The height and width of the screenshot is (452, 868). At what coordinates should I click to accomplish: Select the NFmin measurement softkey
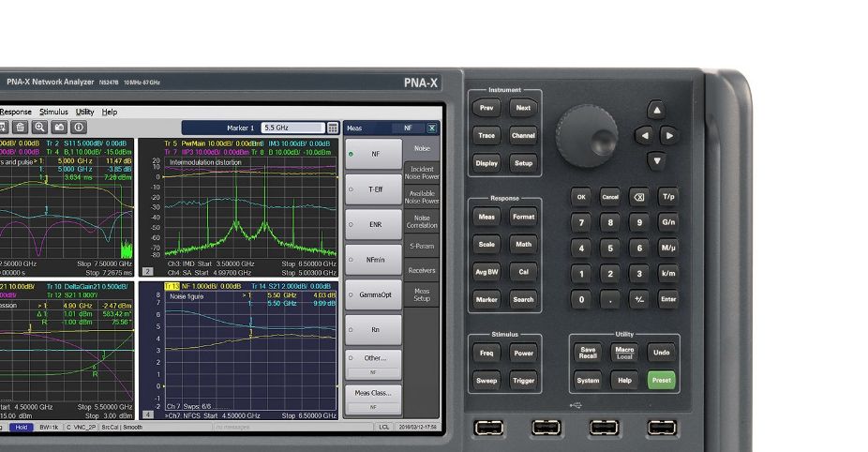[374, 259]
